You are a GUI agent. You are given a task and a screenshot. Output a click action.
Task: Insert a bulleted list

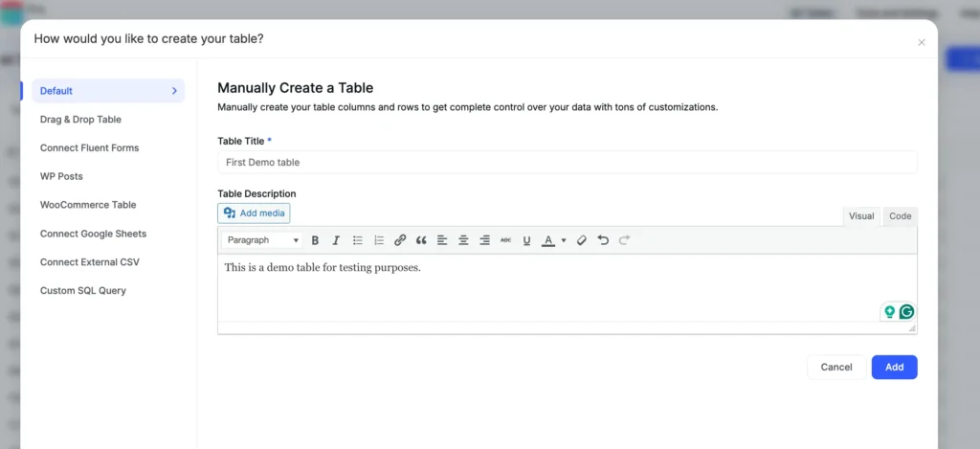(x=358, y=240)
